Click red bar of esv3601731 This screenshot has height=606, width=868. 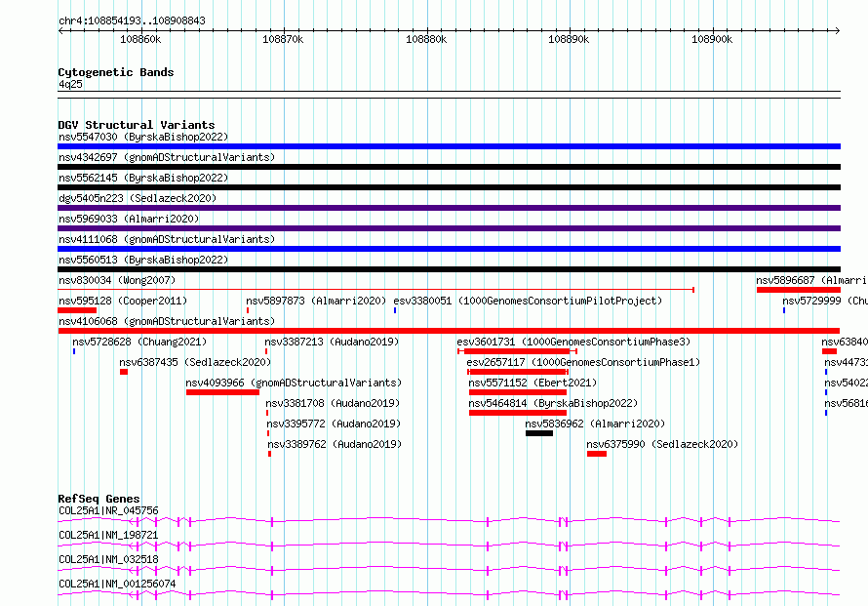coord(517,351)
